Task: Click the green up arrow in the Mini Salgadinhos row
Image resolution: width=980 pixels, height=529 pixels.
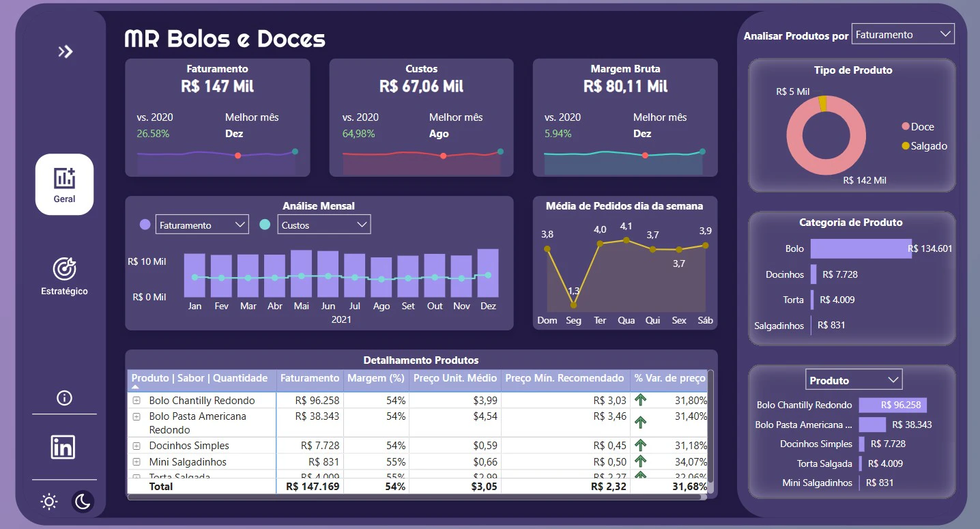Action: [640, 462]
